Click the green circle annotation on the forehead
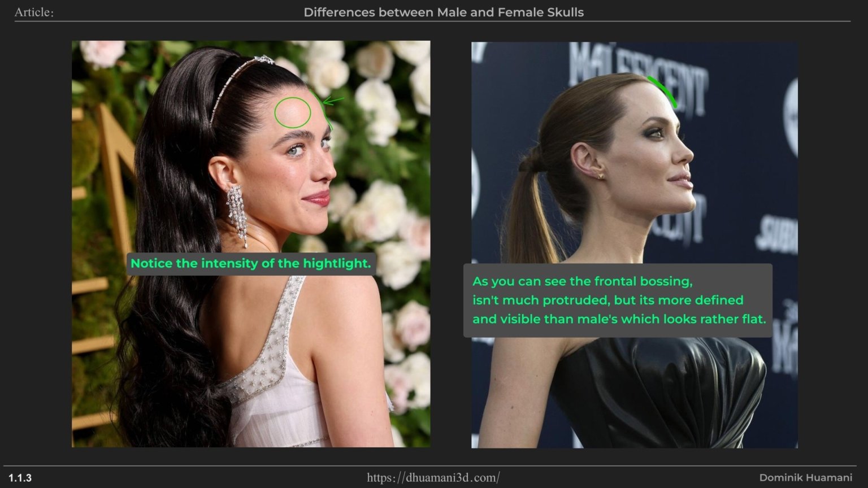The image size is (868, 488). [292, 112]
